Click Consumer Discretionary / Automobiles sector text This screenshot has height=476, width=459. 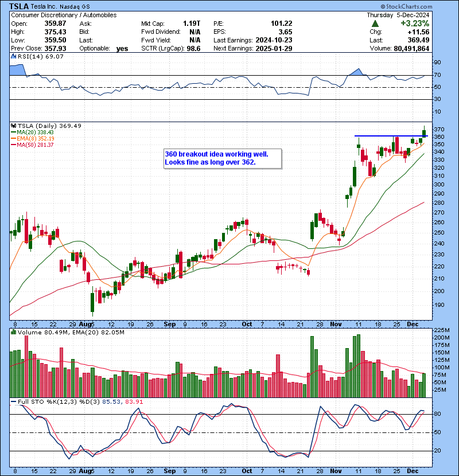tap(64, 15)
